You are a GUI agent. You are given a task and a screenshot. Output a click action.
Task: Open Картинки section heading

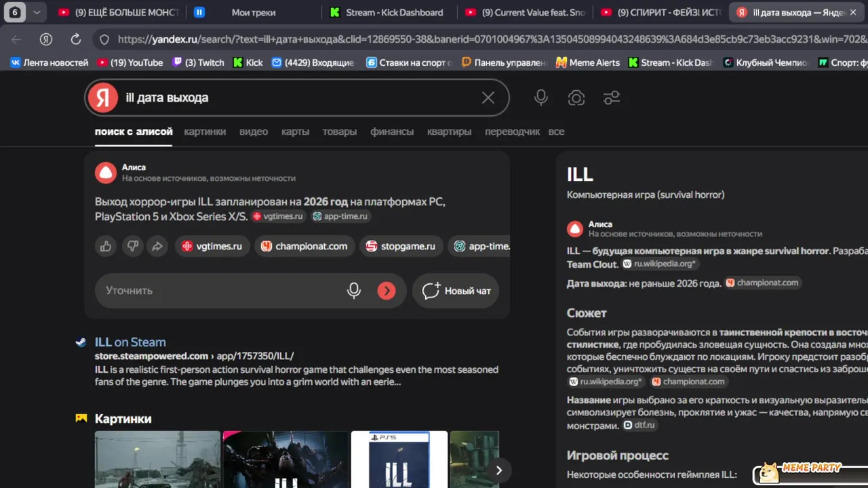[x=123, y=419]
